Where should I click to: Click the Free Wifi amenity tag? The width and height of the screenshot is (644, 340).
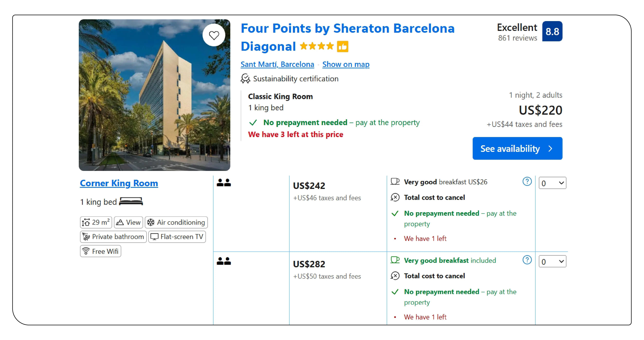(101, 251)
